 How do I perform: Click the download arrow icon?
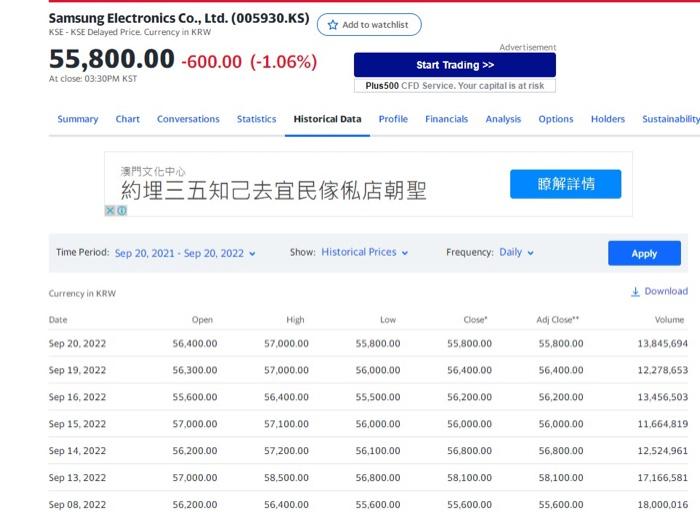point(635,292)
